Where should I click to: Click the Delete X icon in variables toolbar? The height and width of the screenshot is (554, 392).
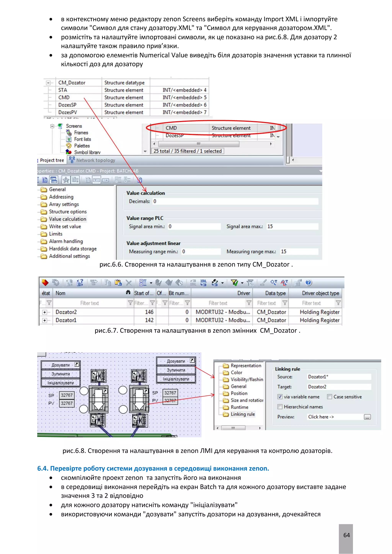(x=129, y=283)
